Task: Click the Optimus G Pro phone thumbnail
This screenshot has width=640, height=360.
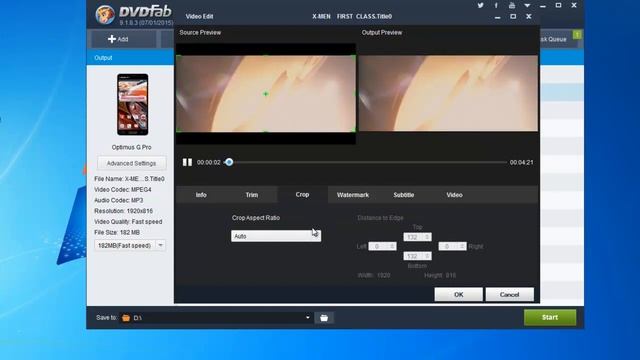Action: (133, 104)
